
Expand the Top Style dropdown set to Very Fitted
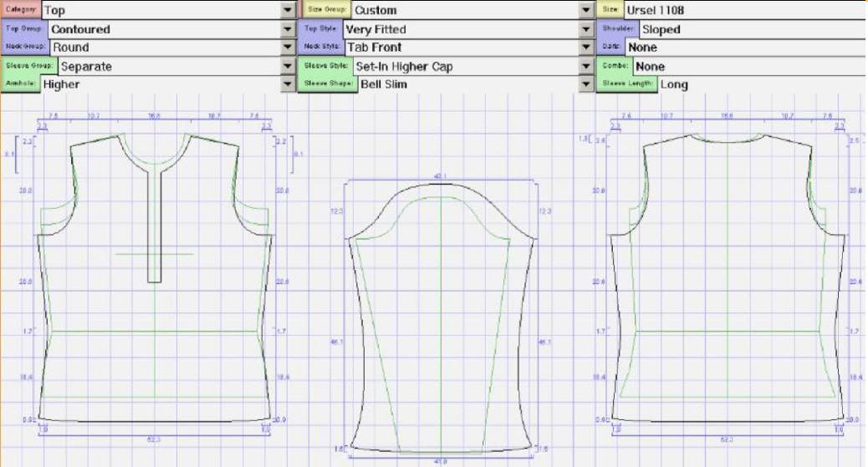coord(586,29)
